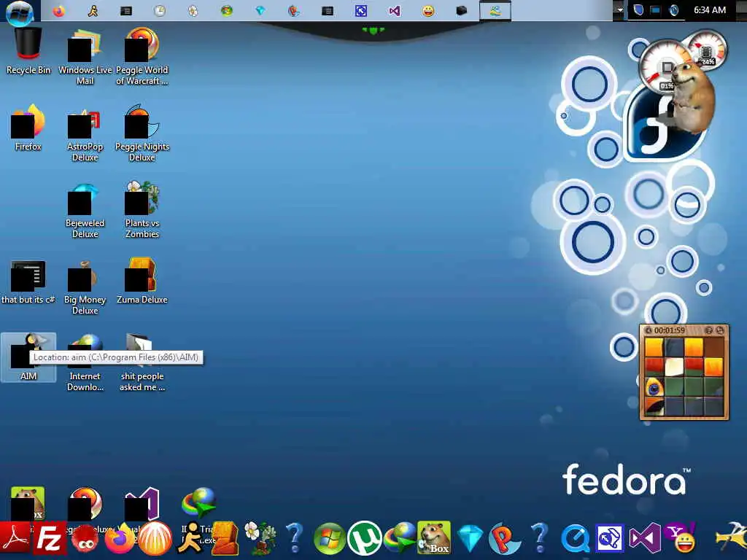Click the bird-eye tile in picture puzzle
This screenshot has height=560, width=747.
(654, 386)
